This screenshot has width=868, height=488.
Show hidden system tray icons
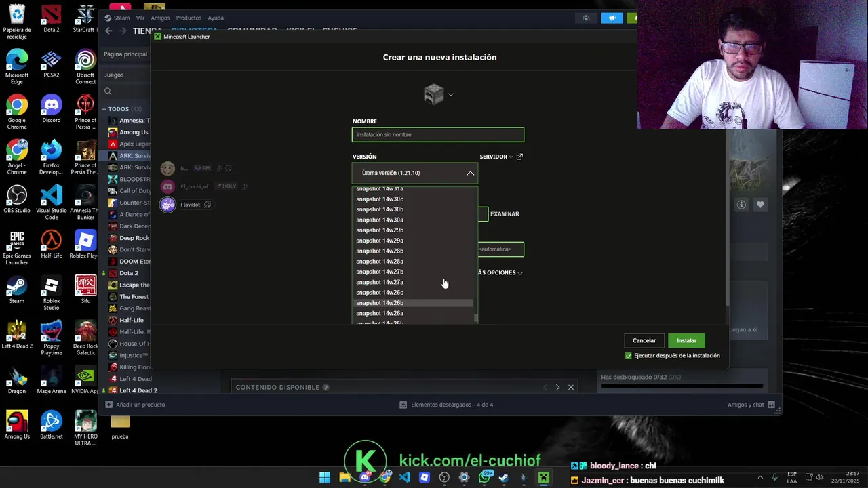(x=759, y=477)
